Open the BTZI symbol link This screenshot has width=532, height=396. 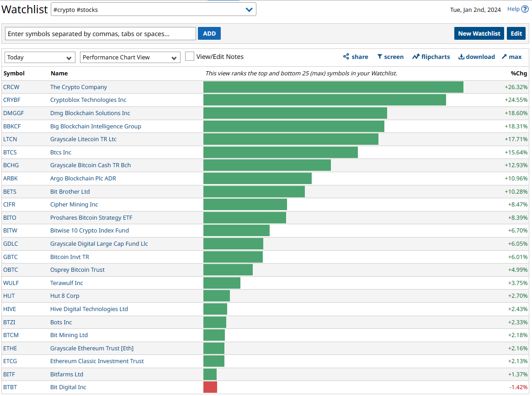coord(9,323)
